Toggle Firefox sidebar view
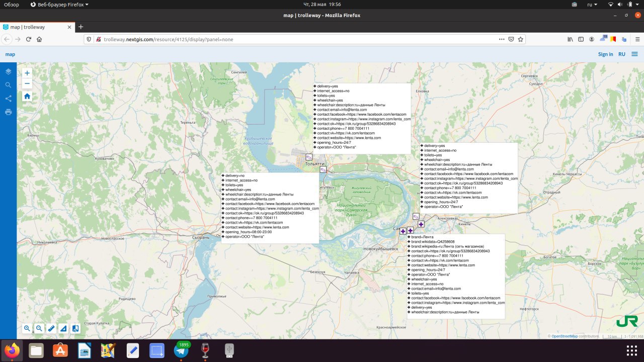644x362 pixels. pyautogui.click(x=581, y=39)
